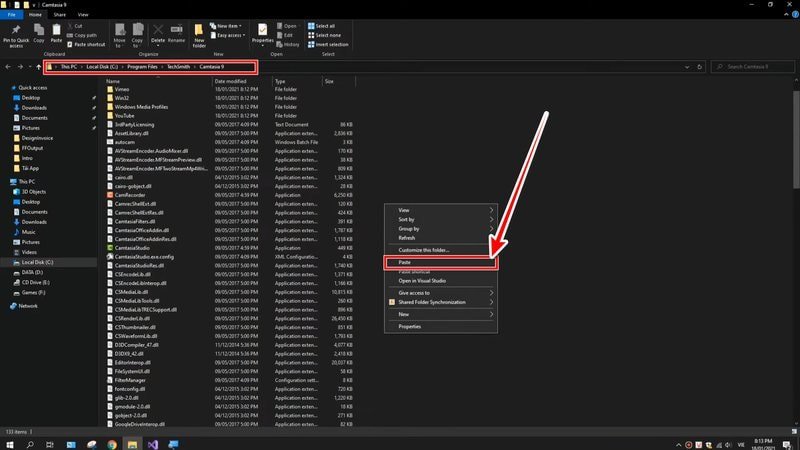
Task: Open the New submenu in context menu
Action: 441,314
